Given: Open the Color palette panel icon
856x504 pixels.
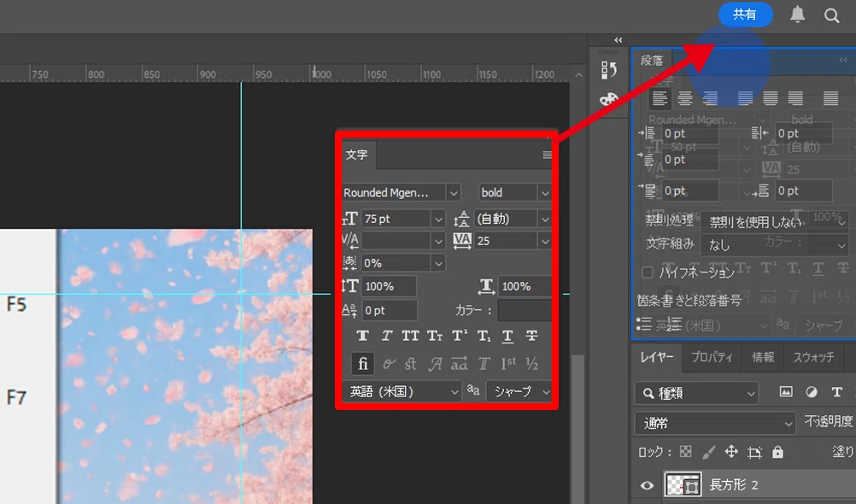Looking at the screenshot, I should pyautogui.click(x=609, y=99).
